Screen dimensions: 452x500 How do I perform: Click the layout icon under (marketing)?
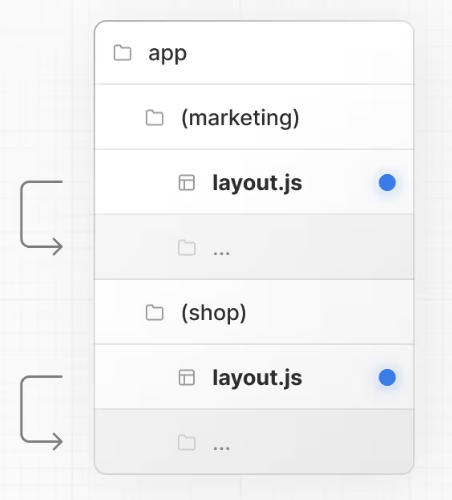[x=187, y=183]
